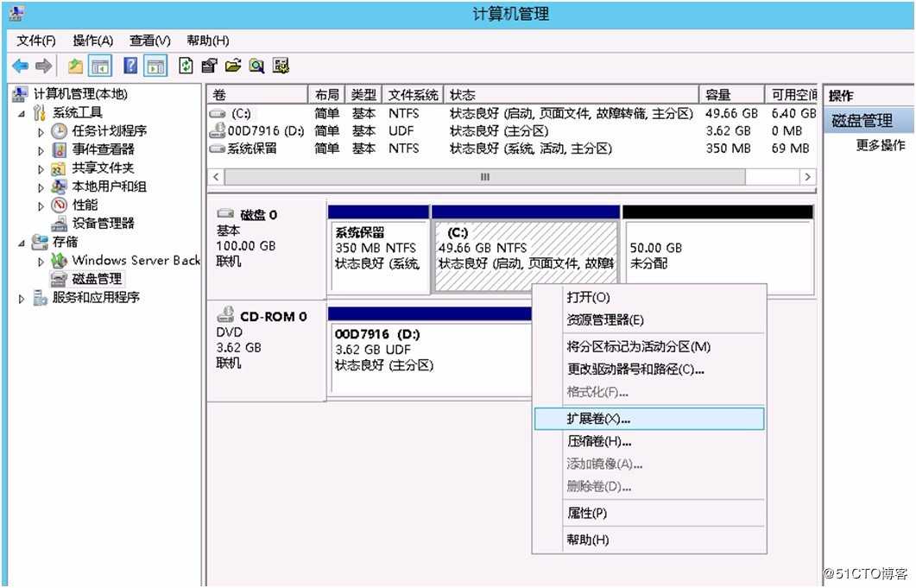Expand the 任务计划程序 arrow

[x=41, y=132]
